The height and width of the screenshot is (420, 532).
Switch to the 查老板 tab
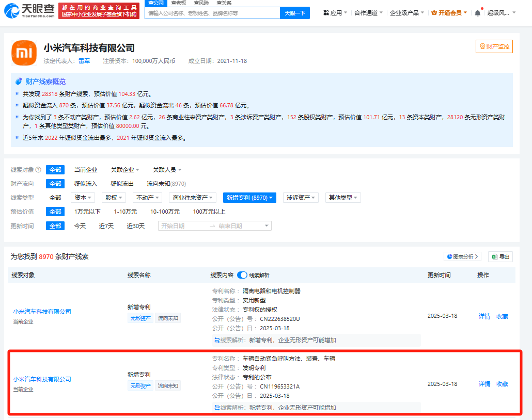179,3
